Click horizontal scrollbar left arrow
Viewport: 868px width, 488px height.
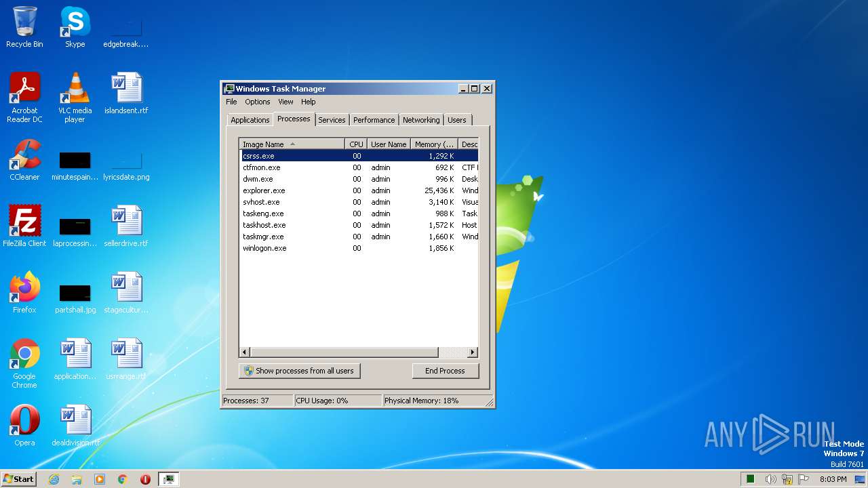pyautogui.click(x=245, y=352)
